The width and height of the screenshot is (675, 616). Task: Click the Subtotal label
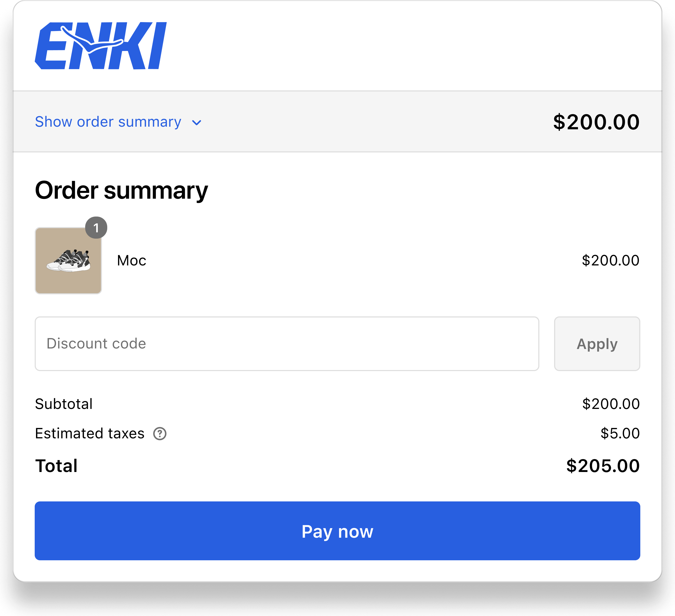[64, 404]
